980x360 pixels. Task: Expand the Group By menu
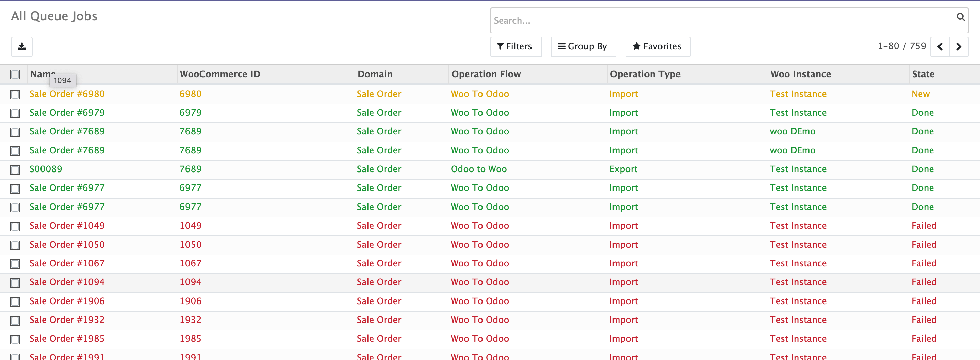point(583,46)
